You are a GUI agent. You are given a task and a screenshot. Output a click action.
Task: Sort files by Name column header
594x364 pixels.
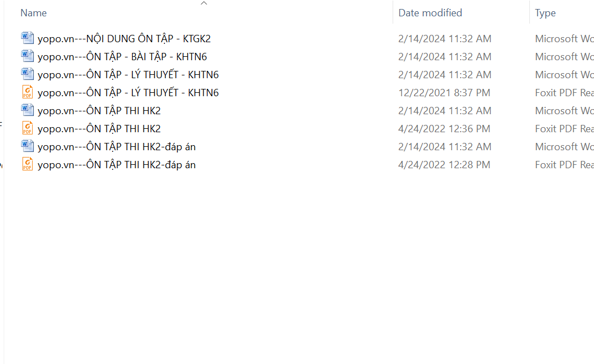pos(34,13)
